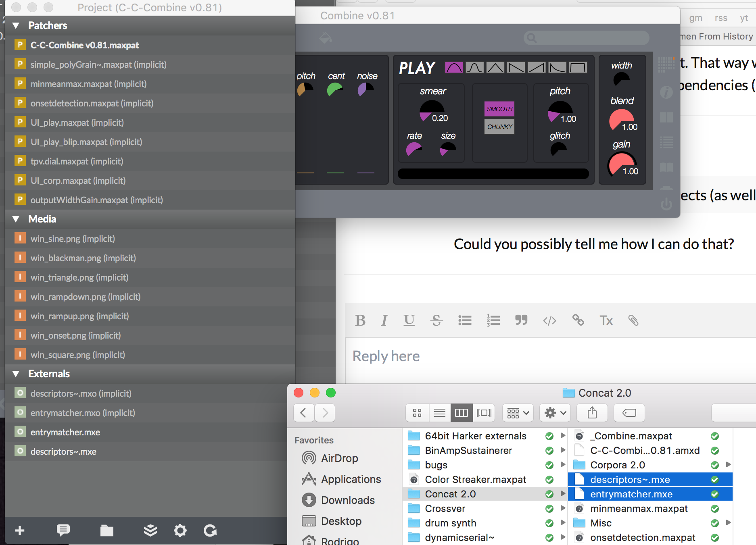Select win_sine.png (implicit) in Media
This screenshot has height=545, width=756.
coord(150,239)
